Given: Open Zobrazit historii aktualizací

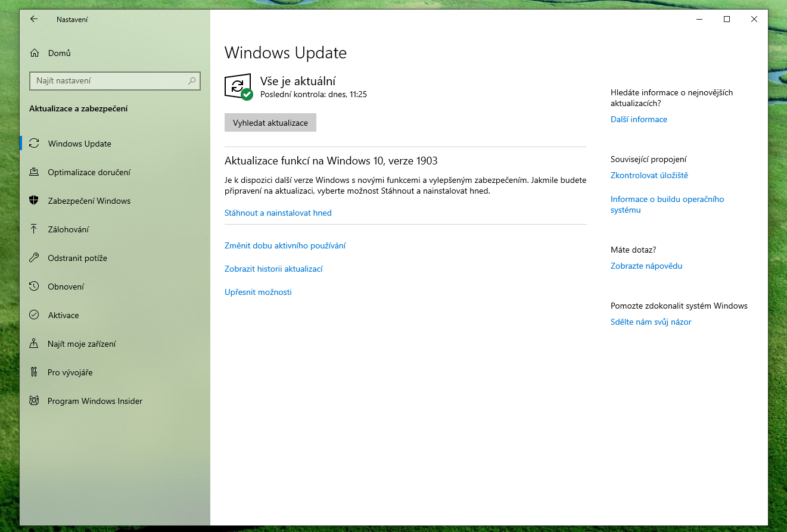Looking at the screenshot, I should pos(273,269).
